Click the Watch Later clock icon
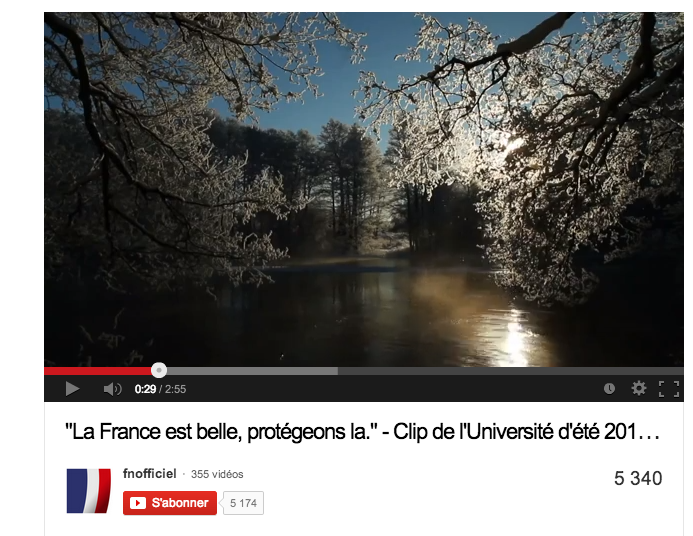Screen dimensions: 693x536 pos(609,388)
